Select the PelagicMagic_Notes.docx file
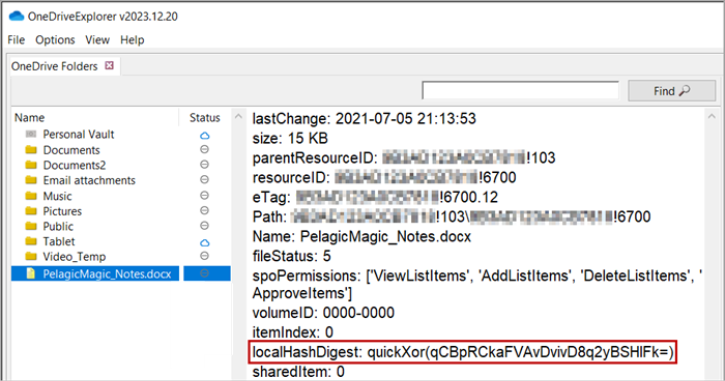 pos(107,274)
